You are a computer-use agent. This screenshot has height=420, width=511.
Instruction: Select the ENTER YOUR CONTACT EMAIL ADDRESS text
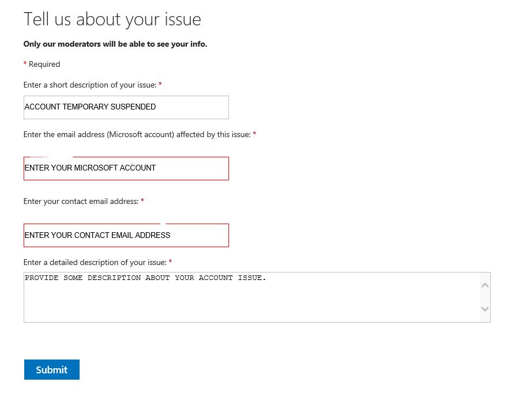[97, 235]
